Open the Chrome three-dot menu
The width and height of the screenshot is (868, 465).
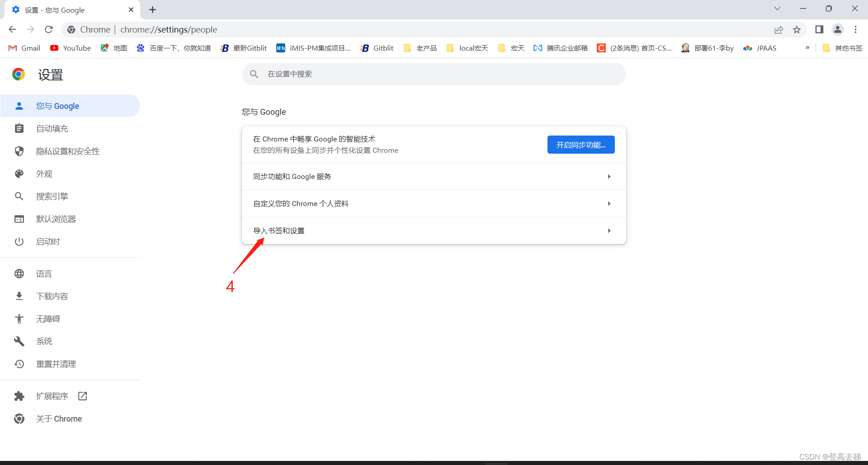pos(855,29)
